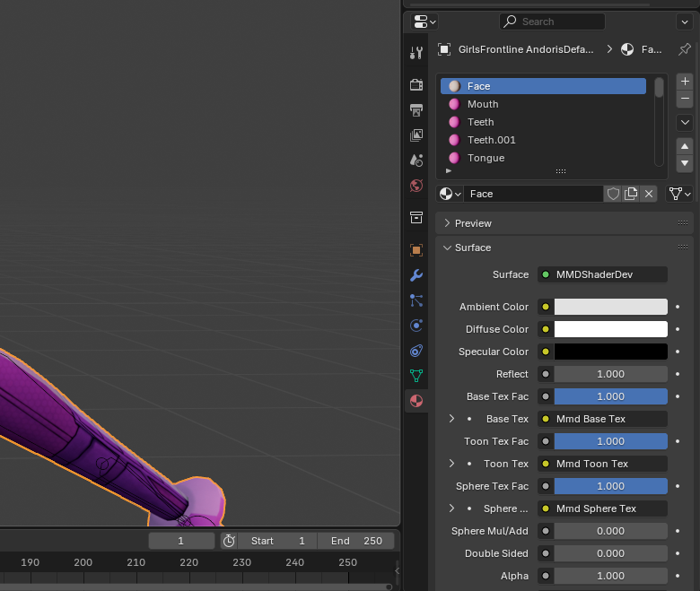Toggle the pin properties icon
The image size is (700, 591).
coord(684,49)
